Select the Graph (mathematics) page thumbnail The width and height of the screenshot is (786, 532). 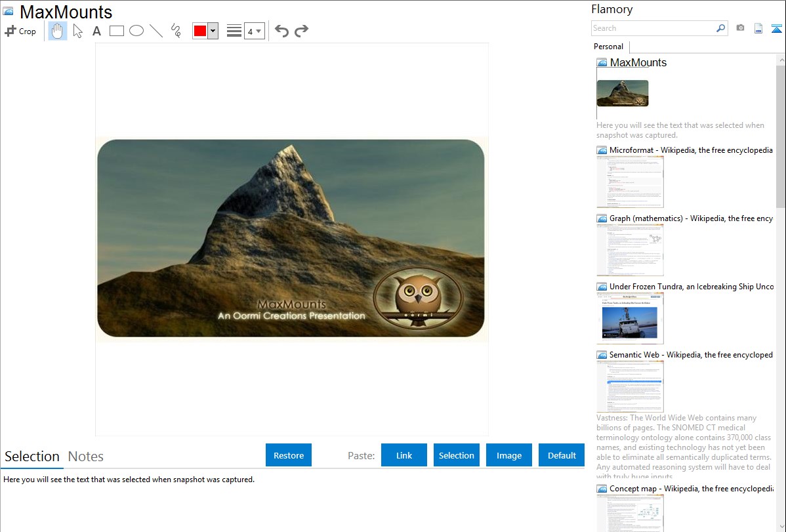630,250
